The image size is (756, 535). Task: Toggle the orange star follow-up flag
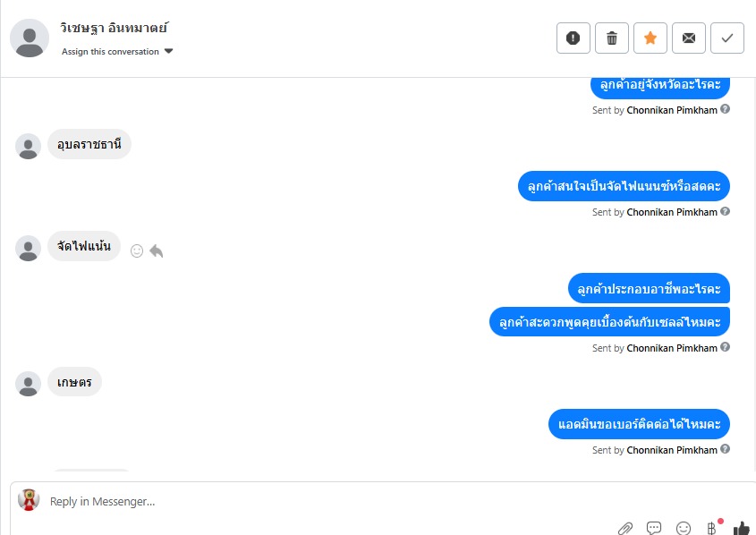tap(650, 38)
